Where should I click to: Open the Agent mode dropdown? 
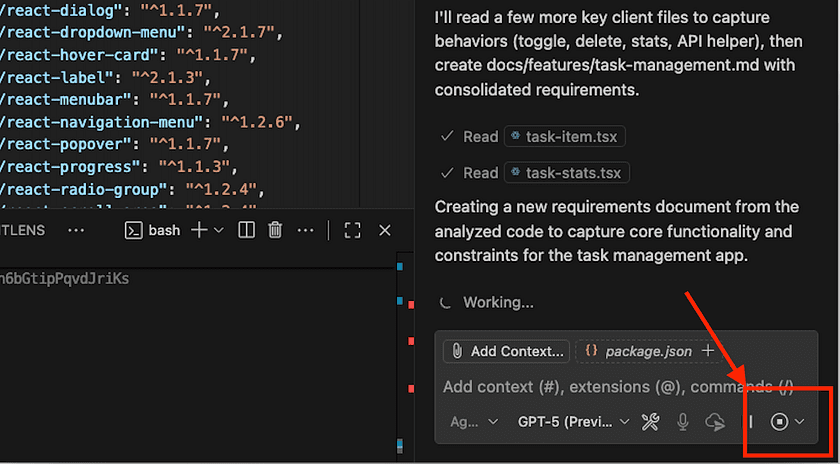pyautogui.click(x=473, y=422)
